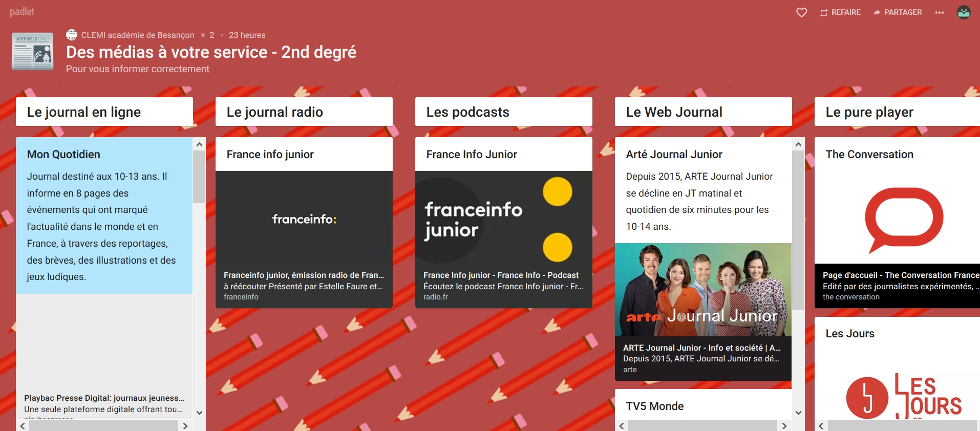Click the padlet logo
The image size is (980, 431).
tap(22, 12)
